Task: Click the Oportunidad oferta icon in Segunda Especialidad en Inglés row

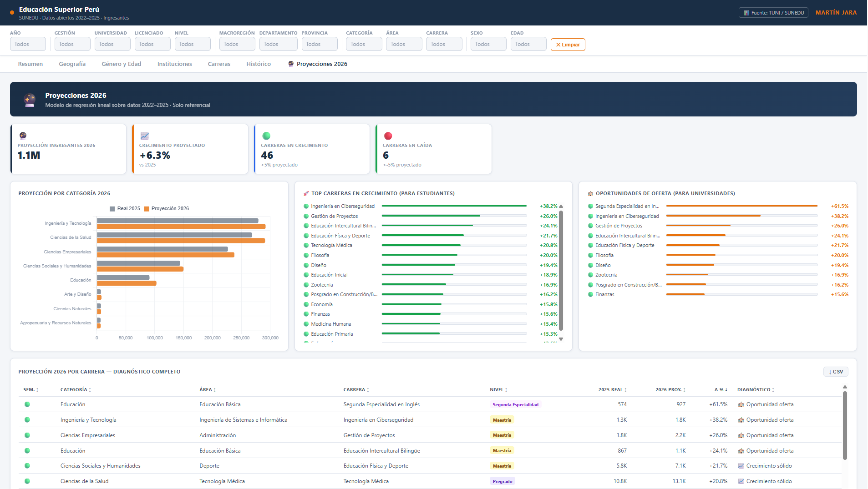Action: click(741, 404)
